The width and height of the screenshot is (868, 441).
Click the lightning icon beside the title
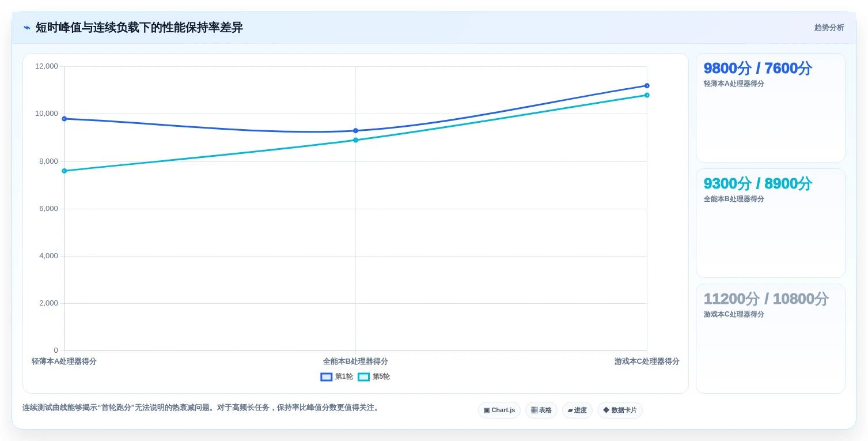[x=27, y=28]
